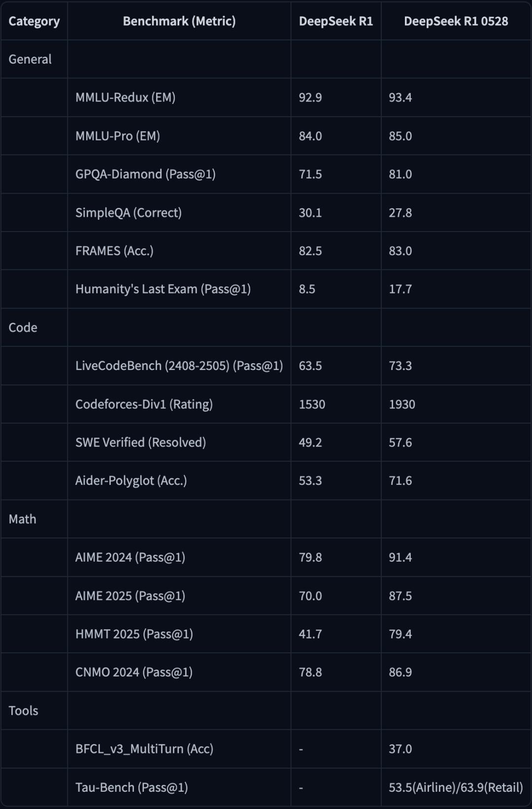
Task: Select the Math category row label
Action: [x=23, y=519]
